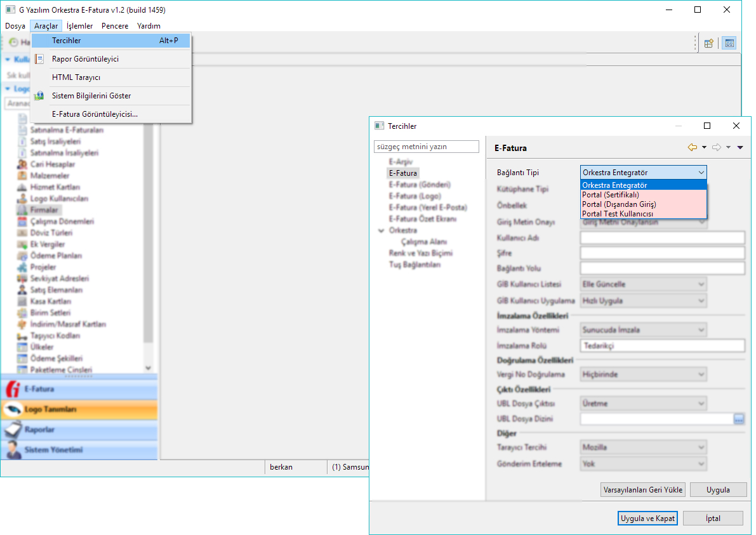Select Portal (Sertifikalı) option
This screenshot has width=756, height=535.
(644, 195)
